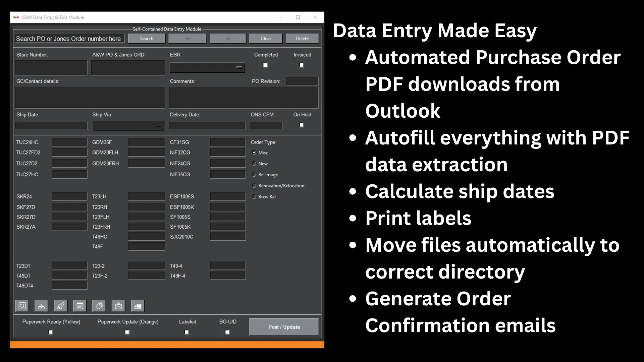Click the Post / Update button
The image size is (644, 362).
[284, 327]
